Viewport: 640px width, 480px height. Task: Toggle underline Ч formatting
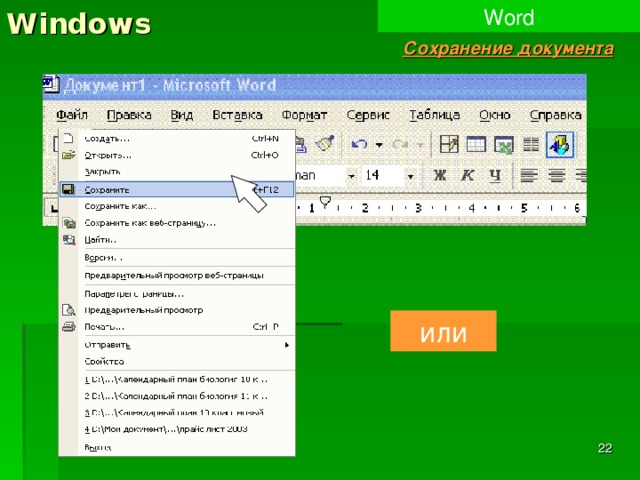495,176
